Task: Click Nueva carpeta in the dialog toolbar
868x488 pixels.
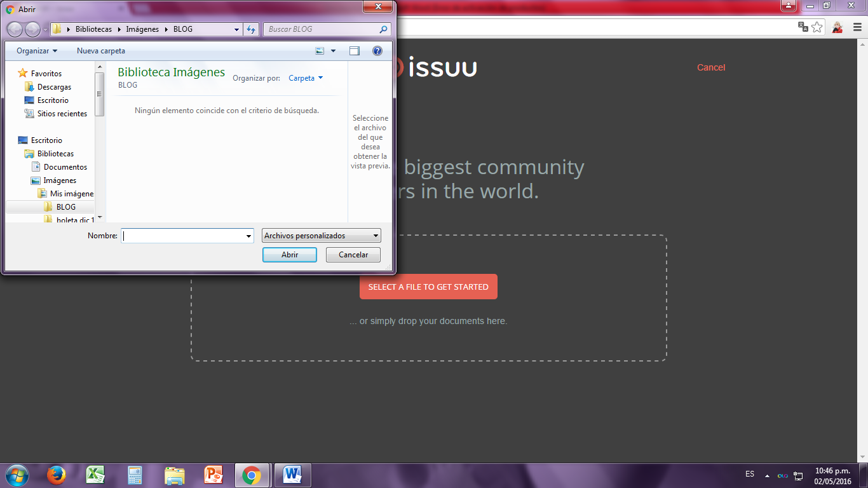Action: click(101, 51)
